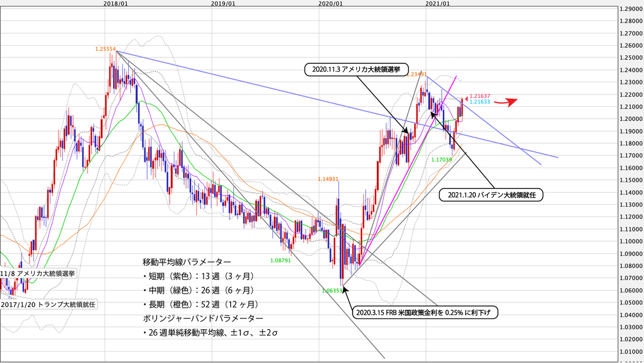
Task: Click the 2020.11.3 アメリカ大統領選挙 annotation box
Action: [x=356, y=69]
